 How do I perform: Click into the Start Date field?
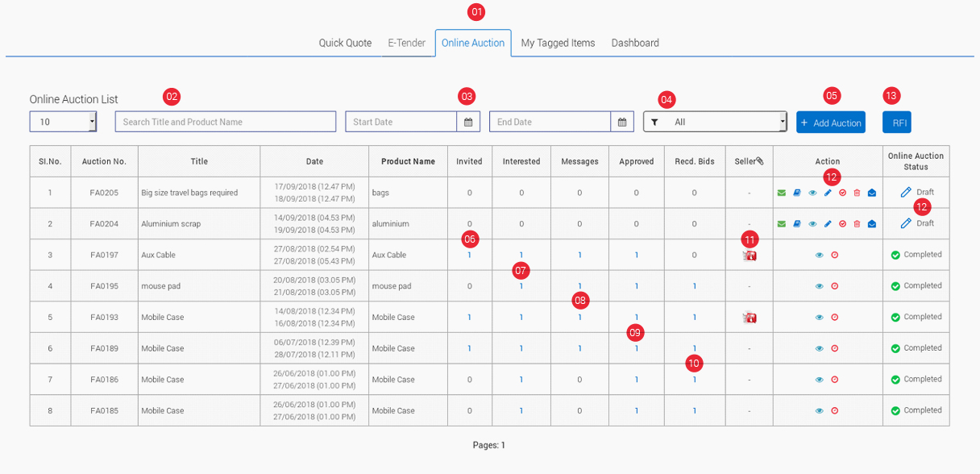click(x=401, y=122)
